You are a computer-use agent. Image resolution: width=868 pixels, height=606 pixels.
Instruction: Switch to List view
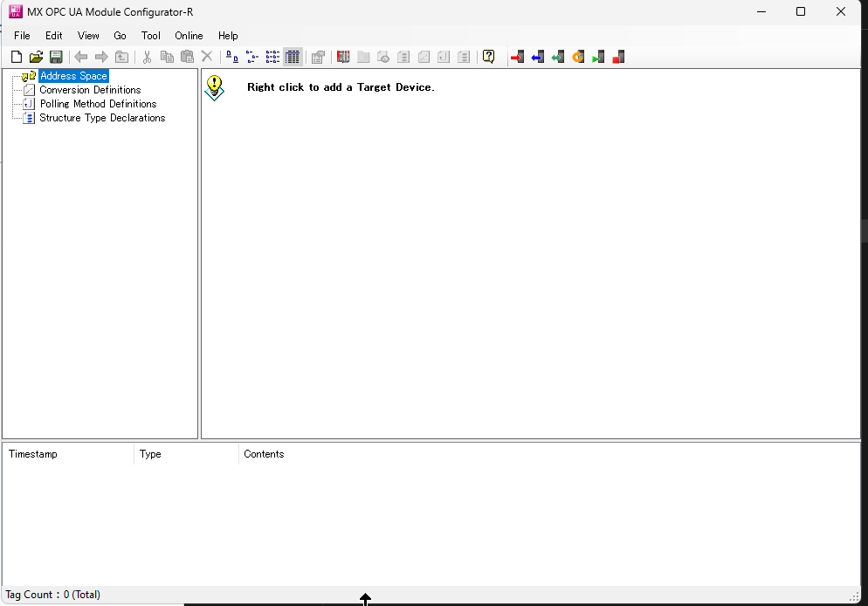point(272,57)
